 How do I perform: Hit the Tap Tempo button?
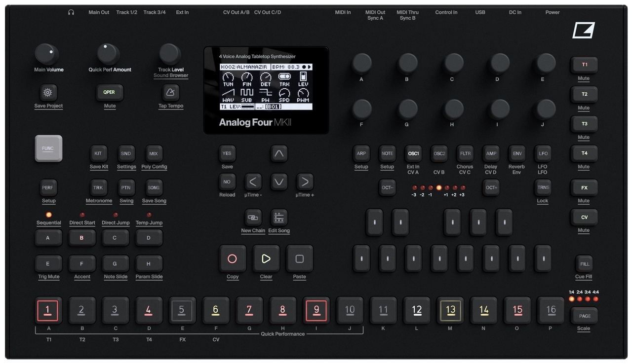click(170, 94)
